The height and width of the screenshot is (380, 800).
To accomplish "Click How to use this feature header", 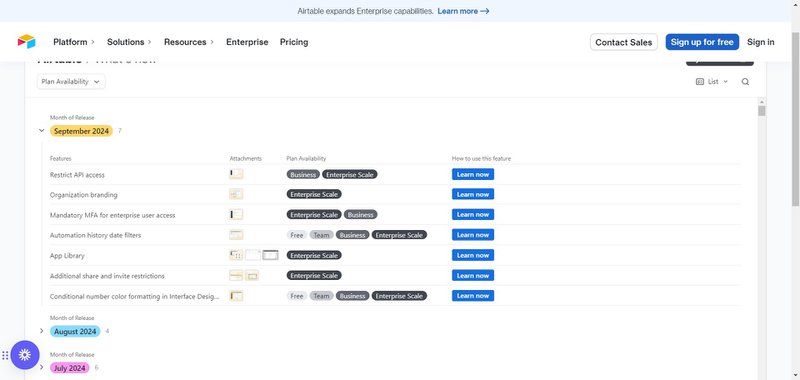I will point(481,159).
